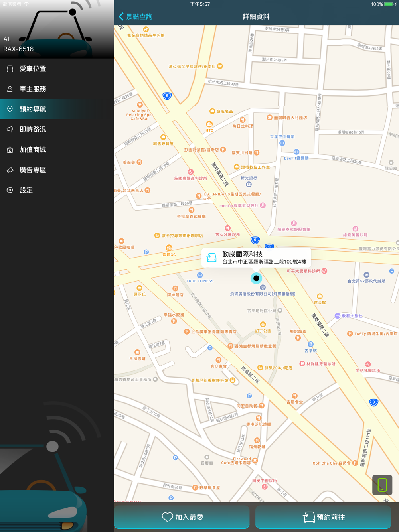
Task: Tap the 香港明記燒臘 restaurant marker
Action: [259, 418]
